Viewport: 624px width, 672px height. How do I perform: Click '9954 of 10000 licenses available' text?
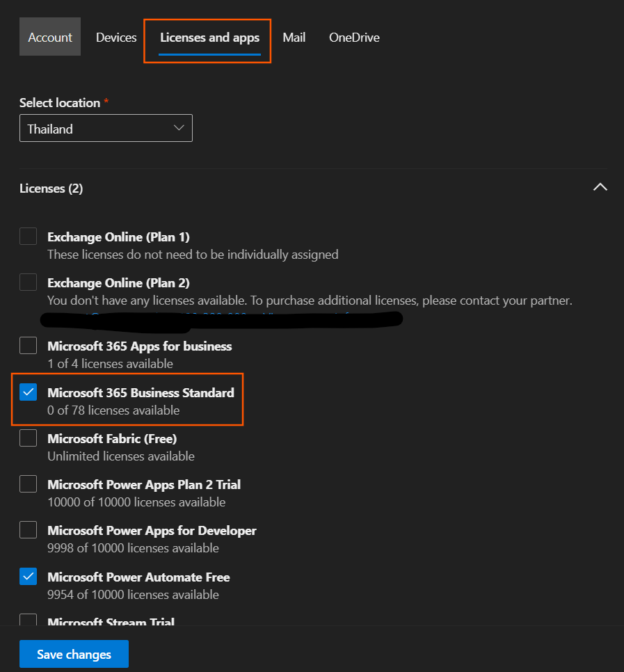[x=133, y=595]
